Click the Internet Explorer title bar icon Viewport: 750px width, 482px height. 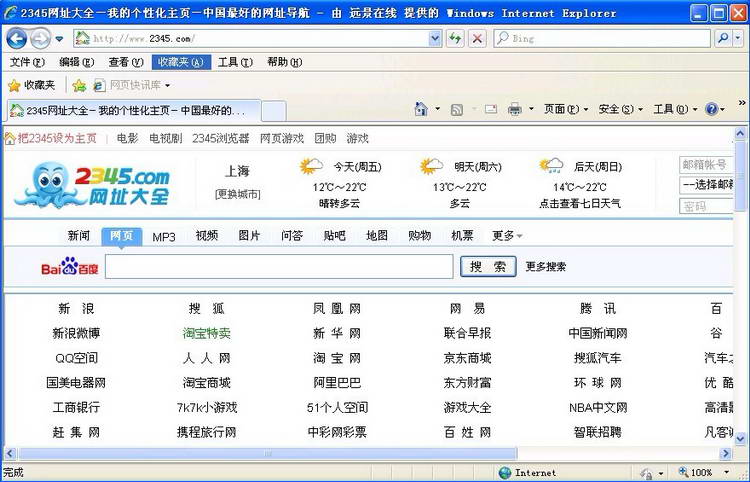[10, 13]
